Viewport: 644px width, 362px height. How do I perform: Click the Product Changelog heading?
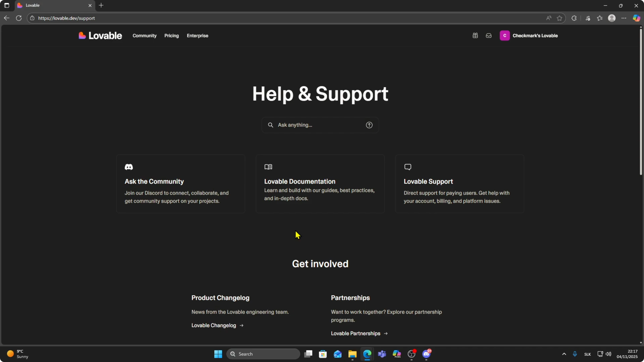[x=220, y=298]
